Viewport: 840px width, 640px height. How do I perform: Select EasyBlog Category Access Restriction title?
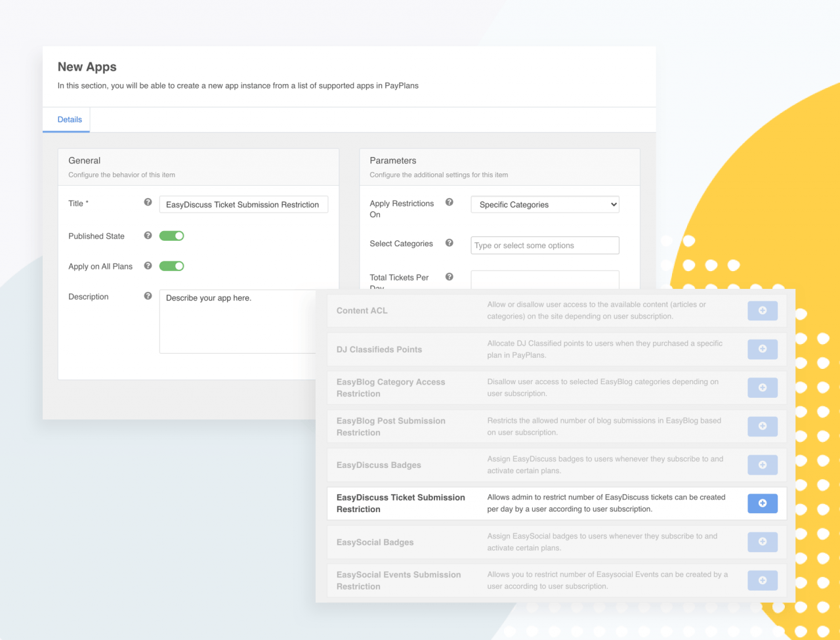[x=390, y=387]
